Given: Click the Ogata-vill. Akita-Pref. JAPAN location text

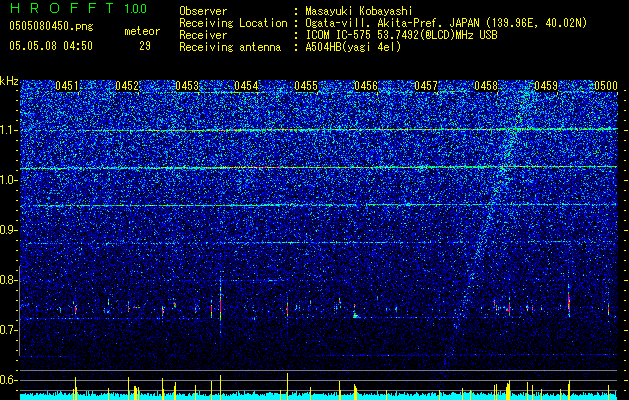Looking at the screenshot, I should click(446, 23).
